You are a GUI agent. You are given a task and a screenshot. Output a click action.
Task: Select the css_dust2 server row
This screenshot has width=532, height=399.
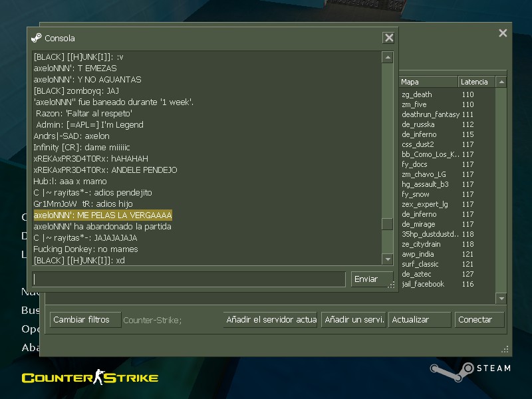tap(447, 144)
